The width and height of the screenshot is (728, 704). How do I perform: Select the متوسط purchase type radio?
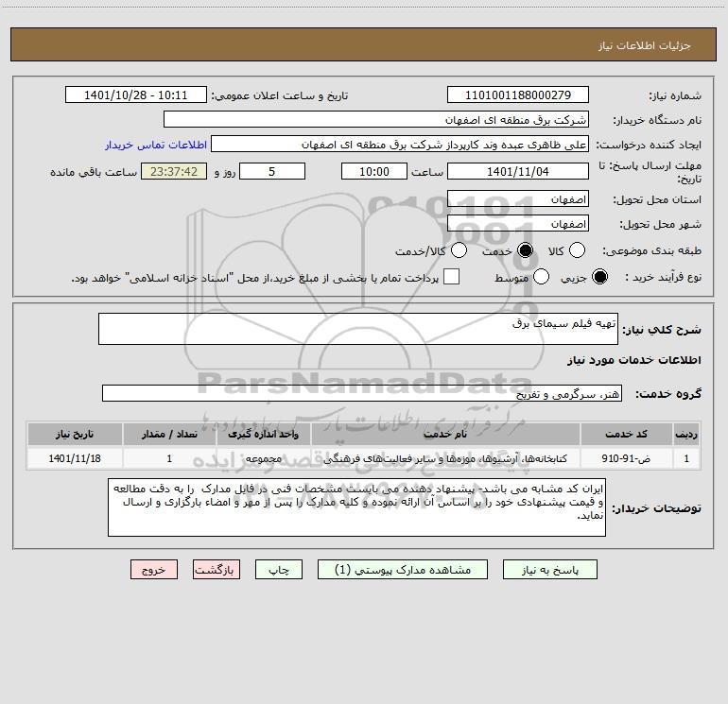(542, 277)
